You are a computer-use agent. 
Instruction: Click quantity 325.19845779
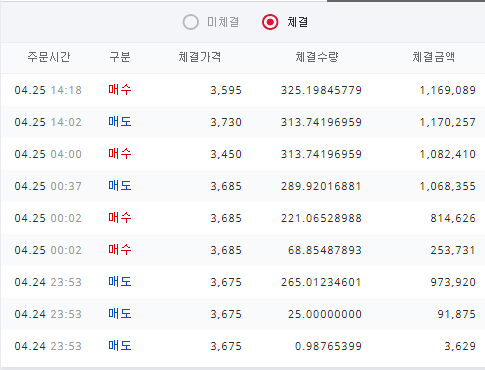point(321,90)
